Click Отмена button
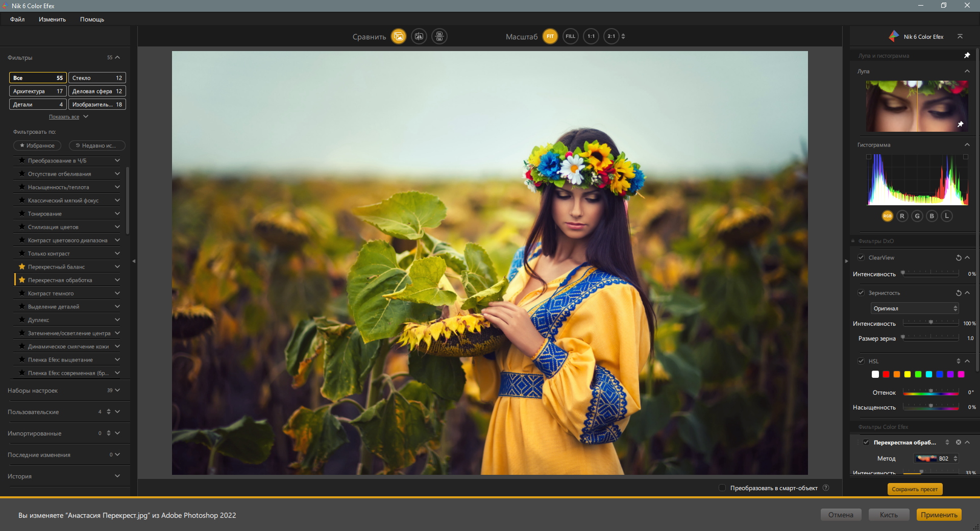980x531 pixels. 841,515
